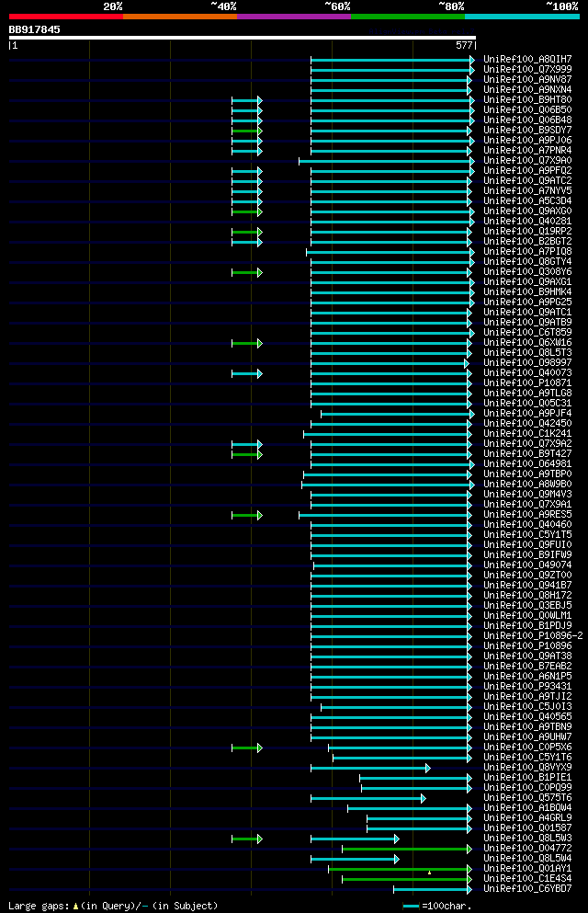
Task: Click the cyan alignment bar for Q8L5W4
Action: click(x=355, y=860)
